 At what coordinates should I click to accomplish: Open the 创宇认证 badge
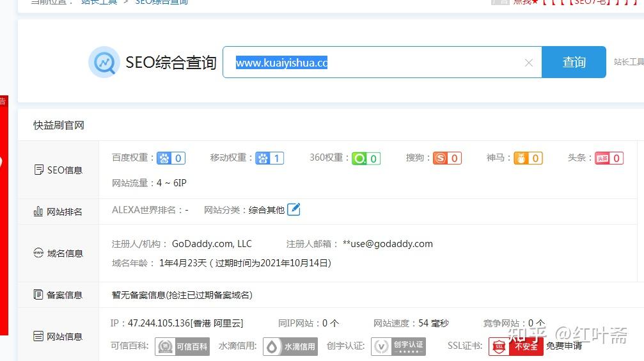pyautogui.click(x=398, y=347)
